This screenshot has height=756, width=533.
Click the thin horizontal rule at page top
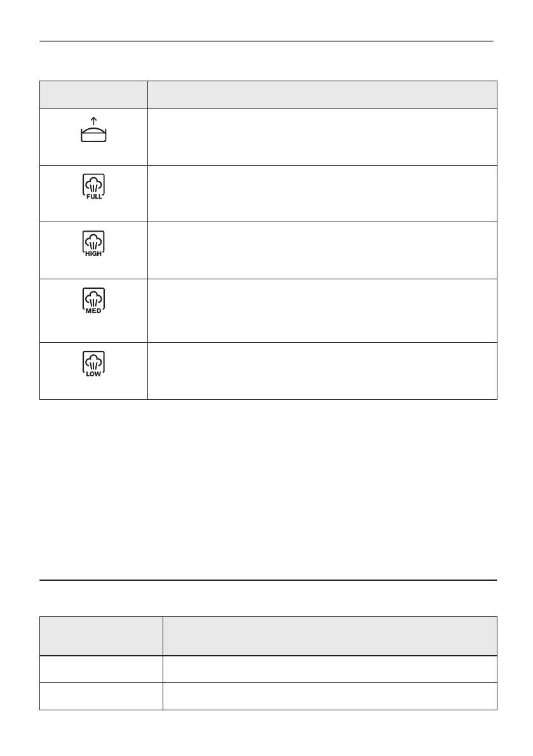tap(266, 42)
